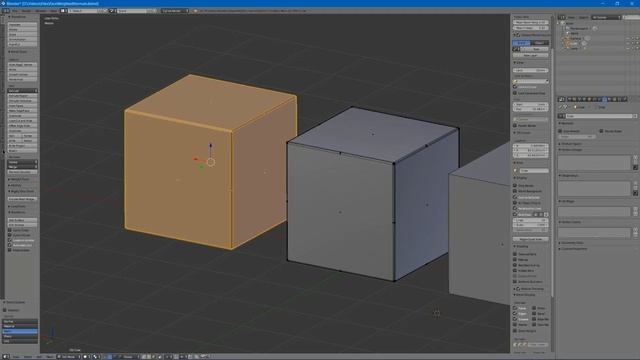Screen dimensions: 640x360
Task: Open the render engine dropdown in top bar
Action: coord(175,11)
